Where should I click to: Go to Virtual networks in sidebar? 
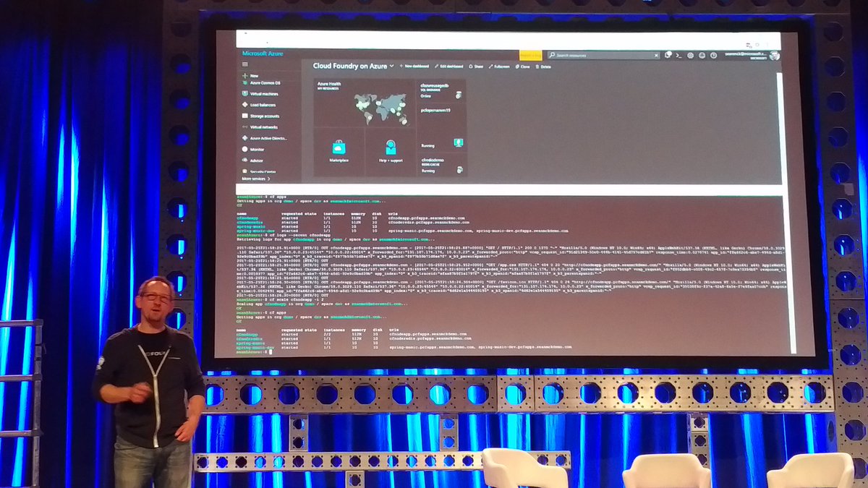[x=260, y=127]
